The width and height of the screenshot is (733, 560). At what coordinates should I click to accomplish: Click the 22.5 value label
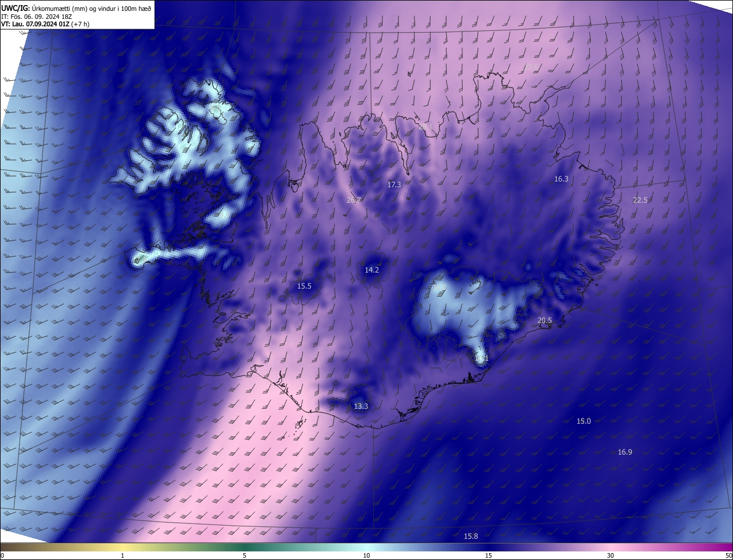tap(640, 200)
